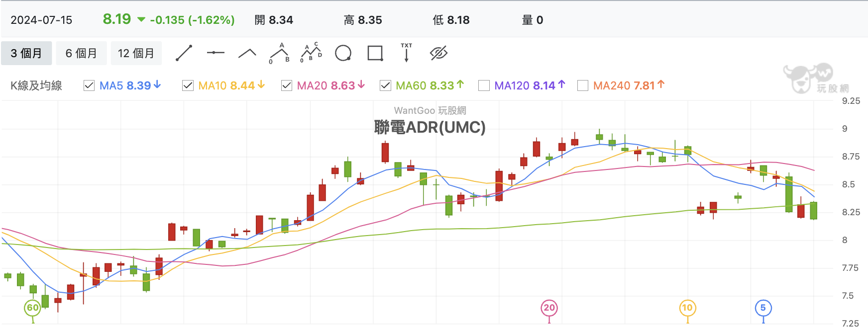Enable the MA120 moving average checkbox

[484, 85]
